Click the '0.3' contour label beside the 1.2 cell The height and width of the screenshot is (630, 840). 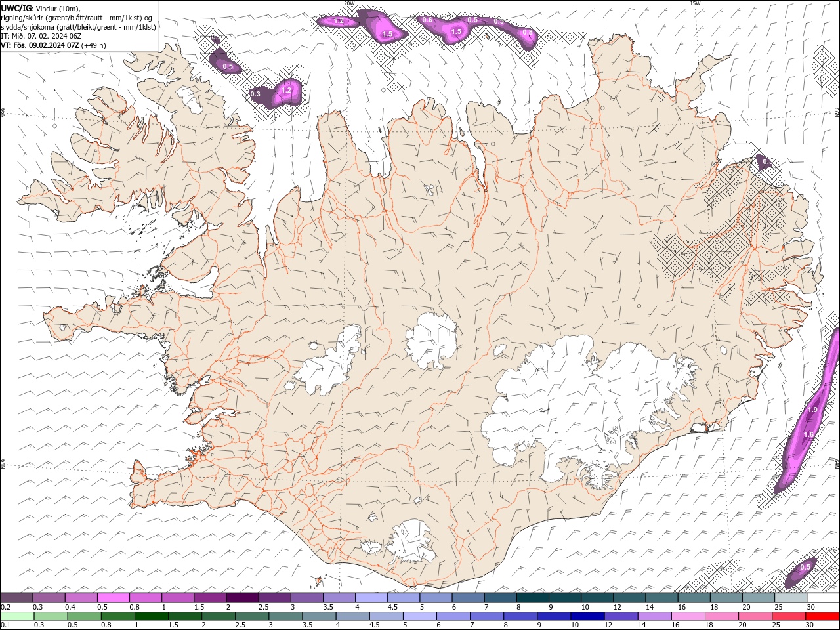255,94
